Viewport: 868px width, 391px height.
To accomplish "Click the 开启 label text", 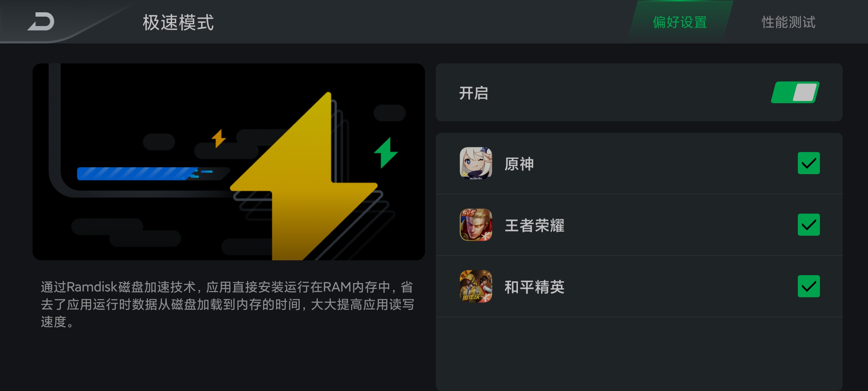I will tap(474, 93).
